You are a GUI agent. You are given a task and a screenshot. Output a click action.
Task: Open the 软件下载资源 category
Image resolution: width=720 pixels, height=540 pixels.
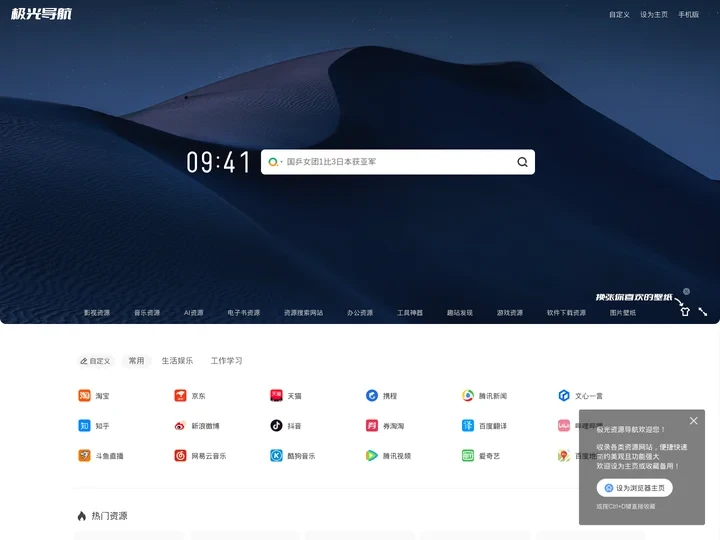(x=567, y=313)
